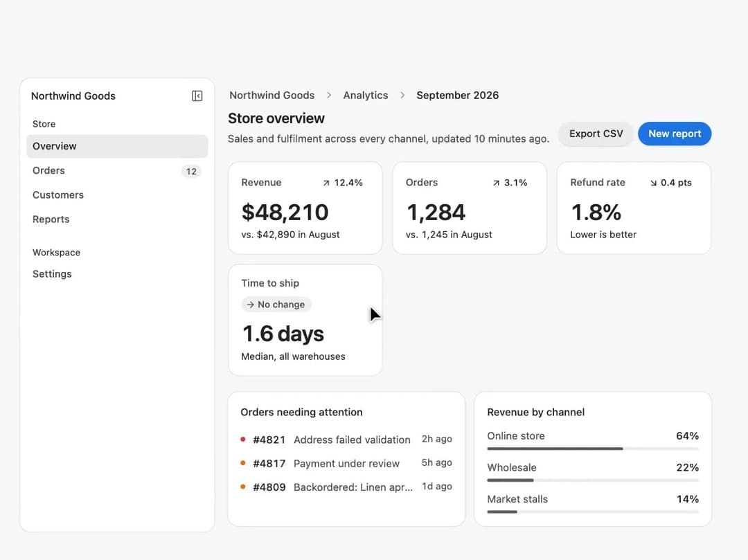The image size is (748, 560).
Task: Click the Wholesale revenue bar
Action: pos(593,480)
